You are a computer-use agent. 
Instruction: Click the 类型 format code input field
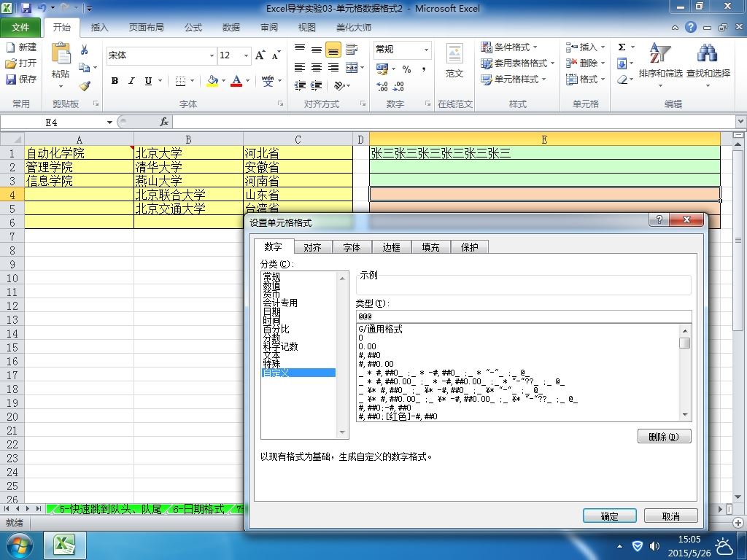(x=524, y=316)
